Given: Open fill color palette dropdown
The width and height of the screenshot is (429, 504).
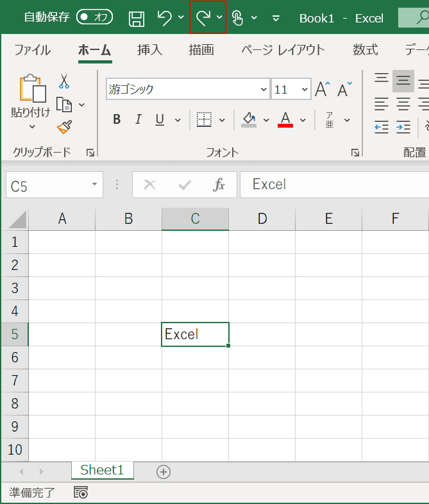Looking at the screenshot, I should point(266,120).
